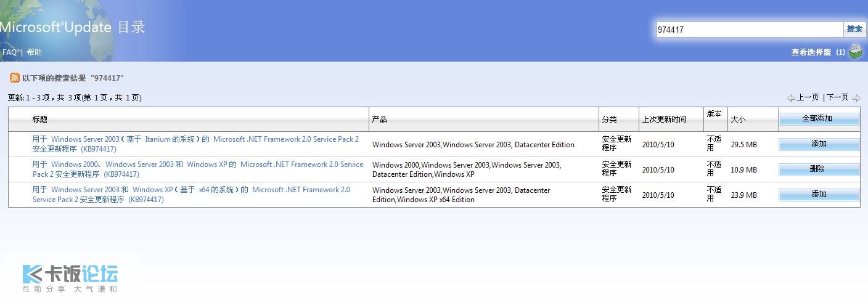The image size is (868, 305).
Task: Click 添加 for the Itanium update row
Action: [x=819, y=144]
